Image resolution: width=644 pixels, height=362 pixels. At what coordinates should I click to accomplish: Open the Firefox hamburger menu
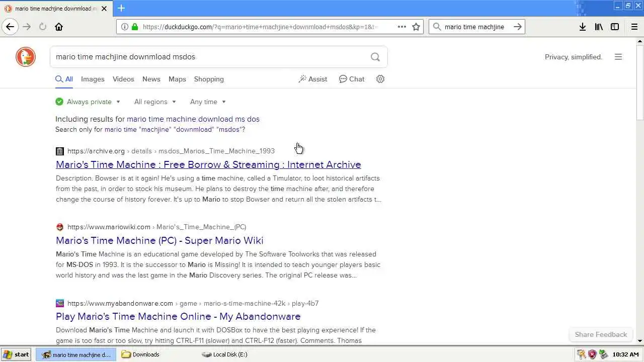point(634,27)
